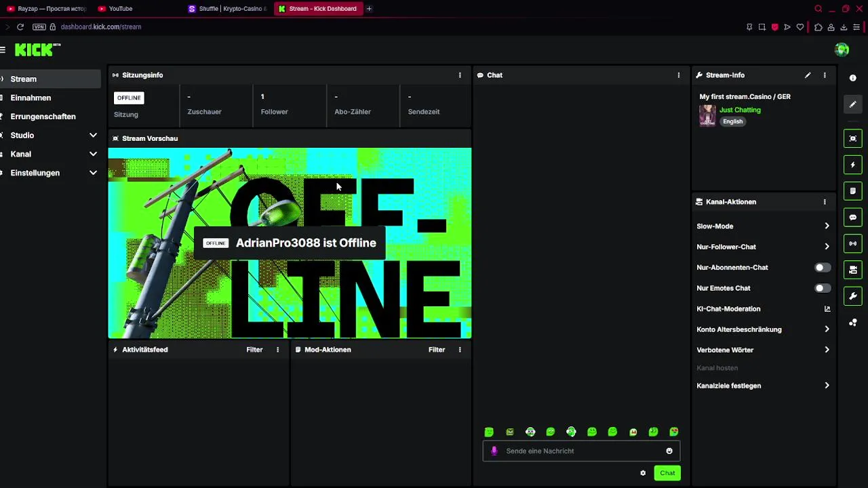The width and height of the screenshot is (868, 488).
Task: Open Verbotene Wörter options chevron
Action: (x=827, y=350)
